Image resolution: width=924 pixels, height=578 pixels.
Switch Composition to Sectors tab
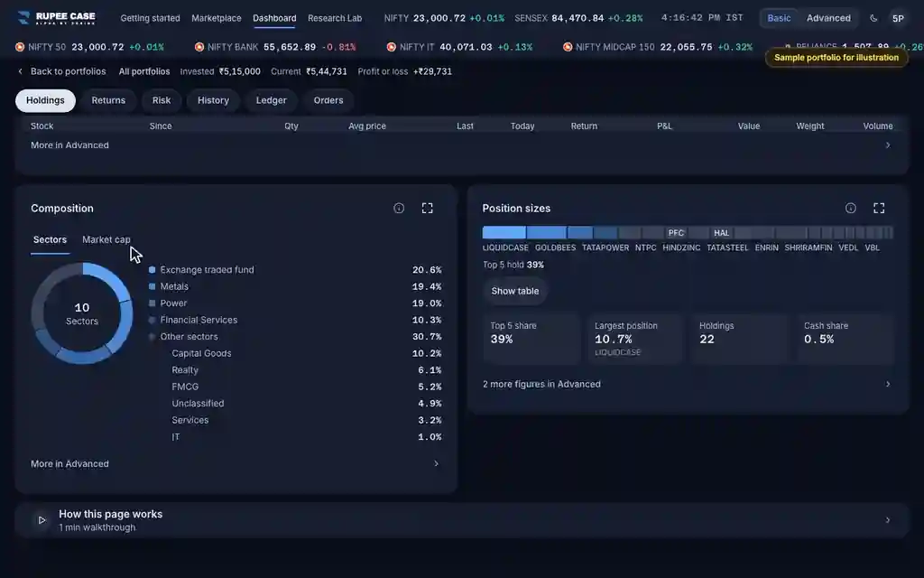51,240
